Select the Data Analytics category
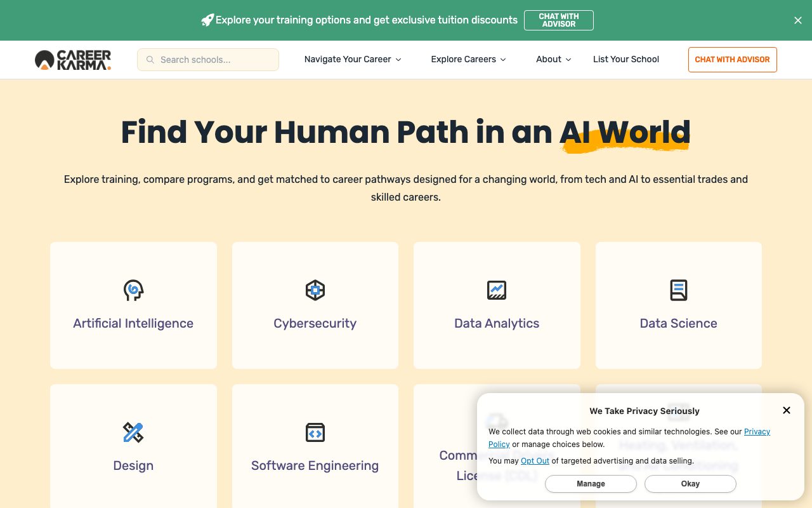Screen dimensions: 812x508 [497, 305]
